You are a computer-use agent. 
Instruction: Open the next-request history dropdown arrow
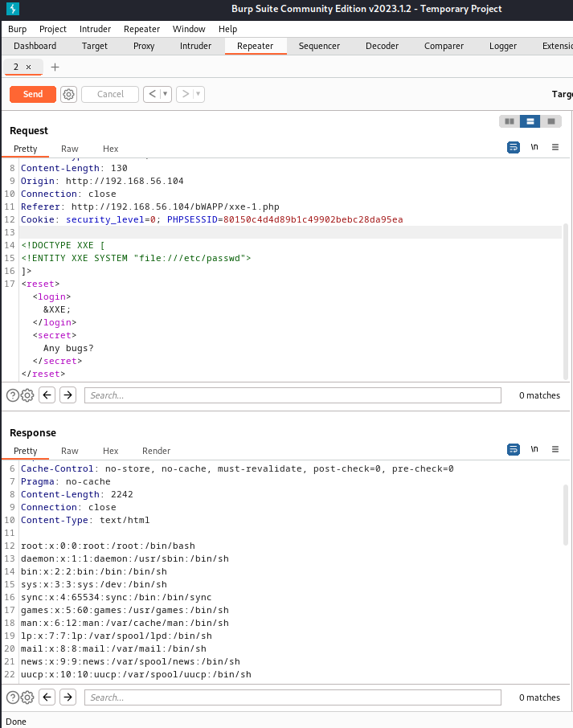coord(199,94)
